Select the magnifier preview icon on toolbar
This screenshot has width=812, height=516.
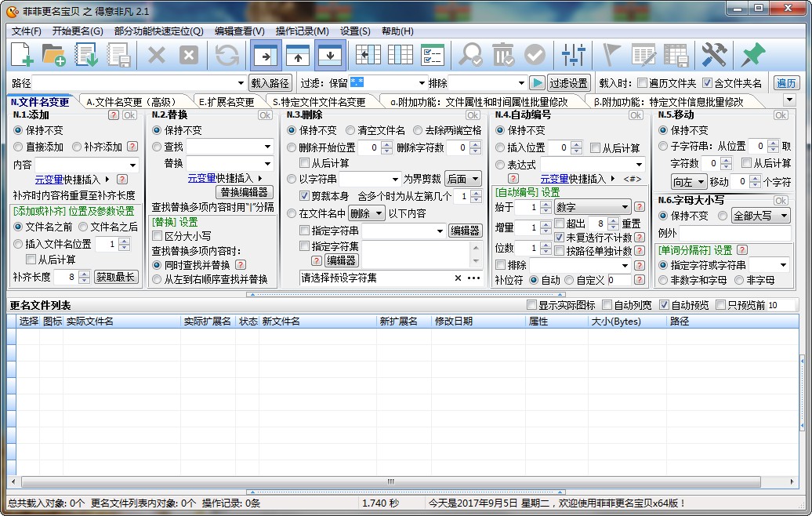(x=473, y=55)
